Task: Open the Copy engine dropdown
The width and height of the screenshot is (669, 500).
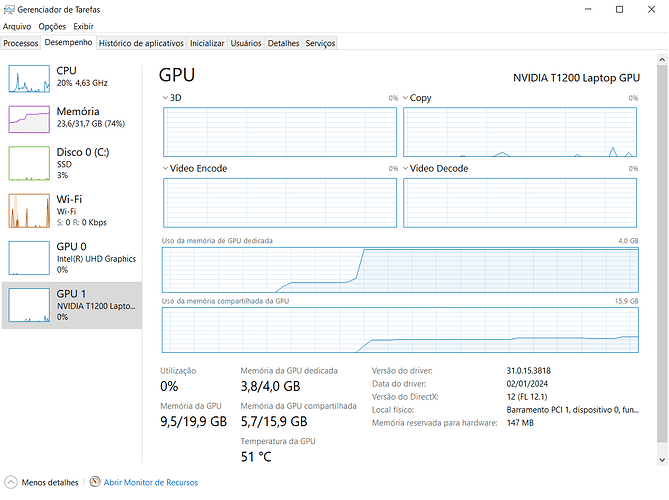Action: (x=405, y=98)
